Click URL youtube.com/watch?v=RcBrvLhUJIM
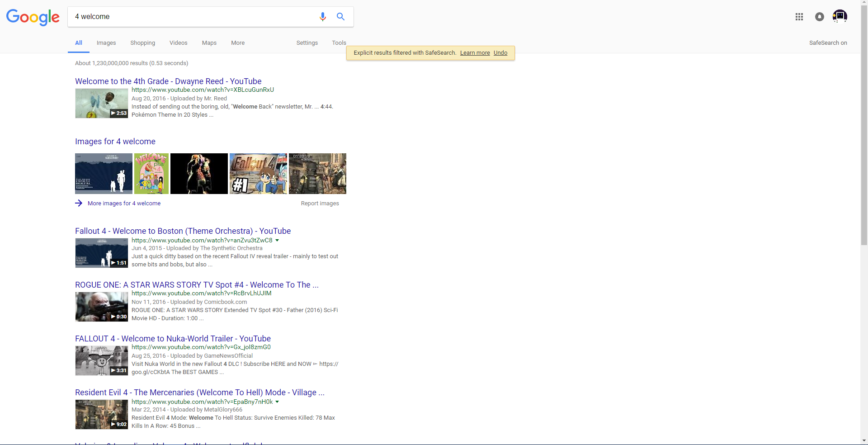The width and height of the screenshot is (868, 445). [202, 294]
